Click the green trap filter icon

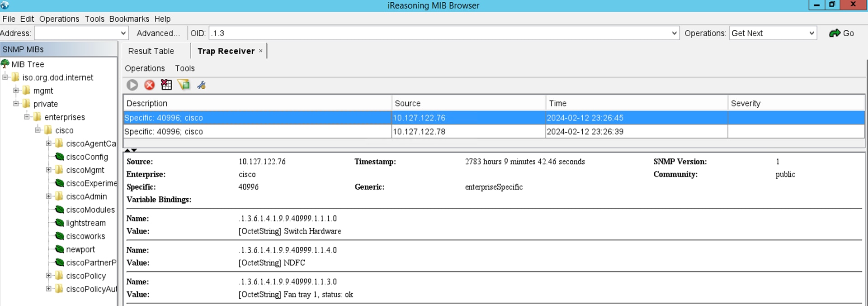click(184, 85)
